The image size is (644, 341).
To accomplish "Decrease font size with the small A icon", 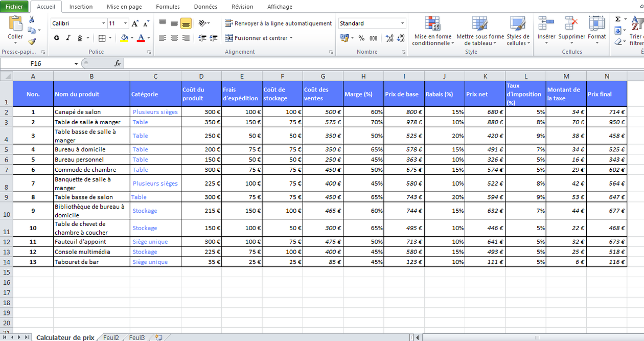I will (x=146, y=24).
